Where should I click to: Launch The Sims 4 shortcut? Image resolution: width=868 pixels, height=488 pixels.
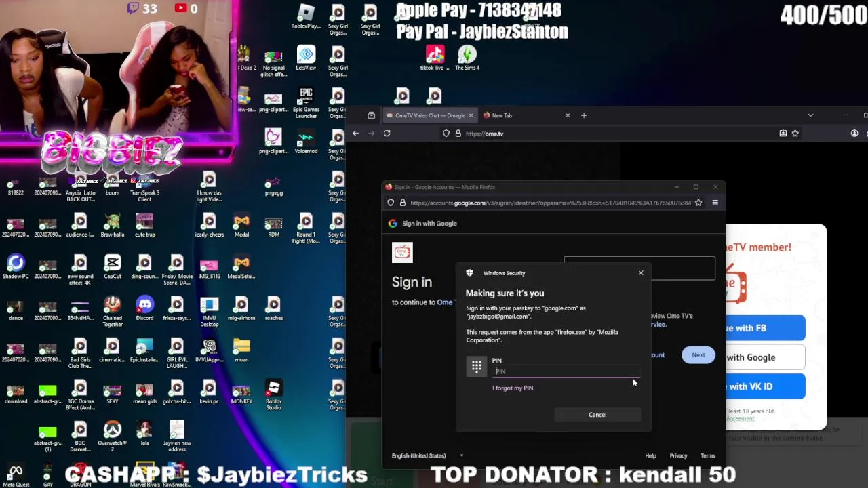[467, 58]
